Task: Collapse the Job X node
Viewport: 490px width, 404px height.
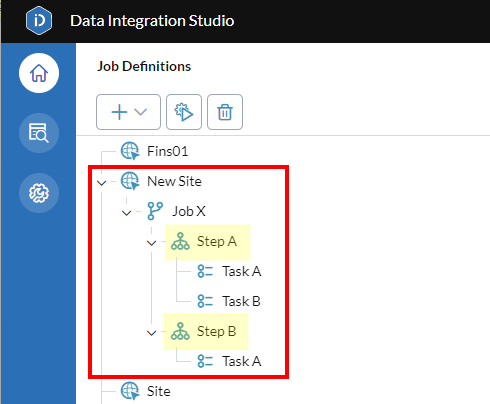Action: point(127,213)
